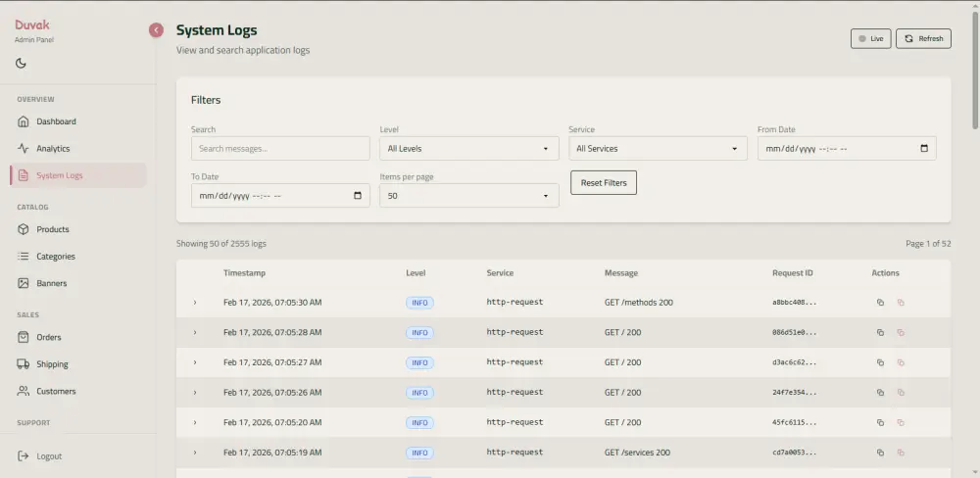This screenshot has width=980, height=478.
Task: Click the Request ID column header
Action: (x=793, y=273)
